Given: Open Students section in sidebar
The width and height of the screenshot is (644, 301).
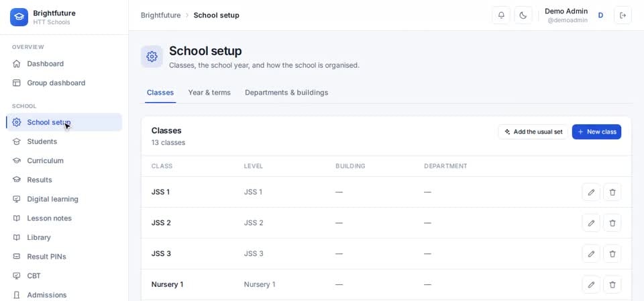Looking at the screenshot, I should (64, 142).
